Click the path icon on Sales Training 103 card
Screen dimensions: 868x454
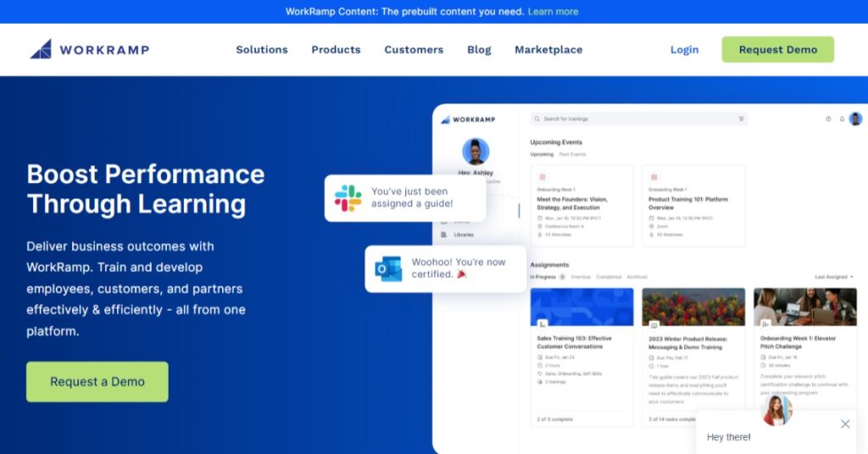[542, 324]
